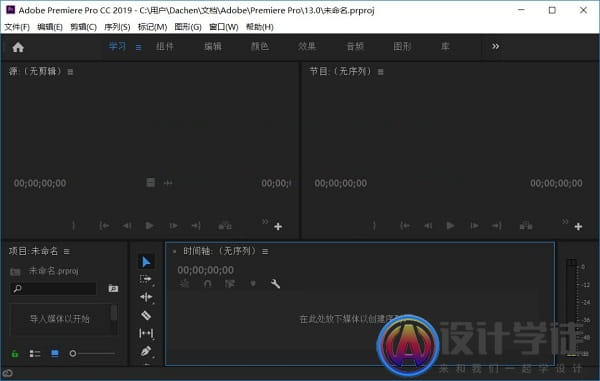Open the 序列(S) menu

pos(117,27)
